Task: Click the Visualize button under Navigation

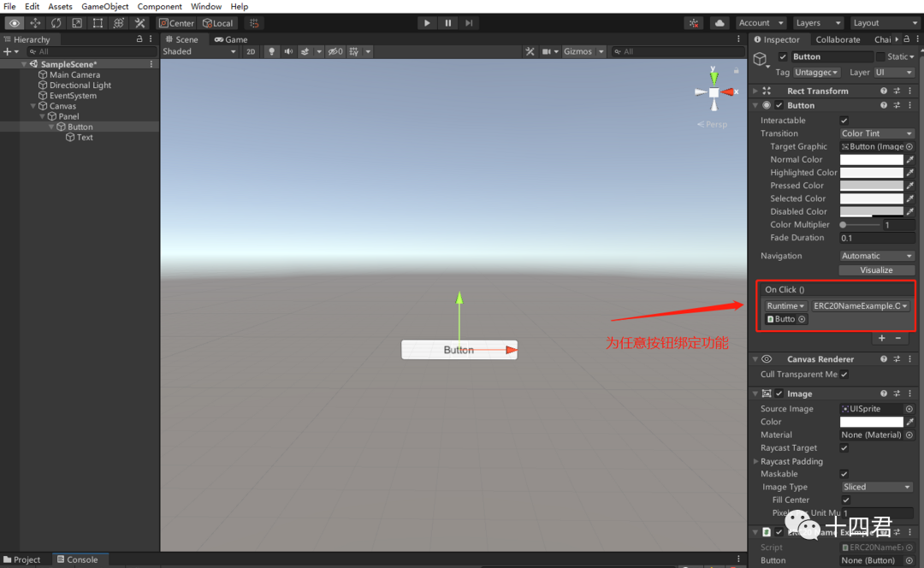Action: 876,269
